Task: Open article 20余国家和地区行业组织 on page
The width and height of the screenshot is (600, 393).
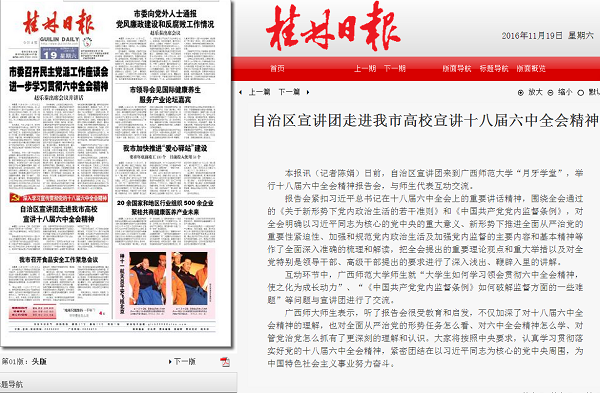Action: click(x=165, y=207)
